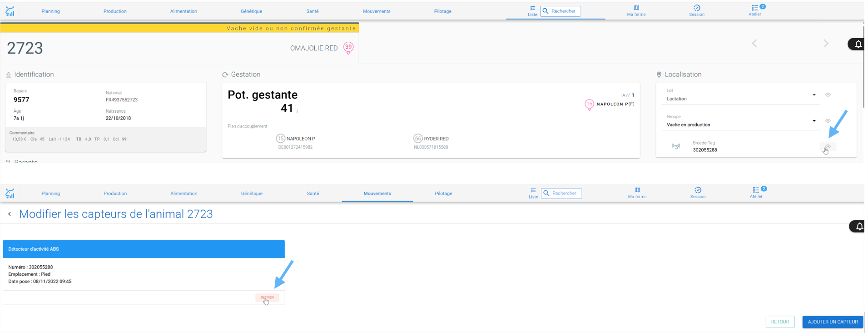Image resolution: width=868 pixels, height=333 pixels.
Task: Click the 66 badge beside RYDER RED
Action: click(418, 139)
